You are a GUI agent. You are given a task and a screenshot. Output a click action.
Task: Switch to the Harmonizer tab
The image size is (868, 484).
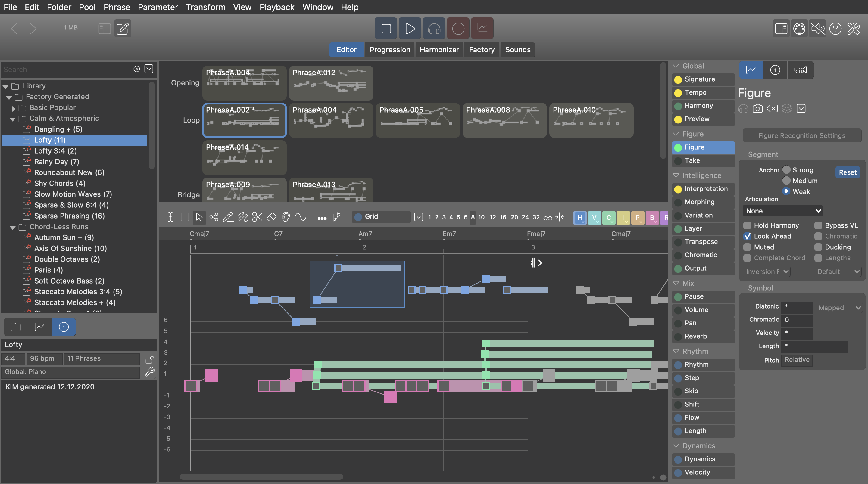pos(439,50)
